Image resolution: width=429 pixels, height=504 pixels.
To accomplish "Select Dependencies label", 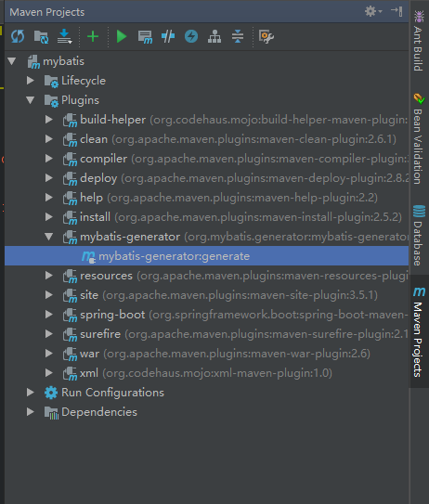I will (x=99, y=412).
